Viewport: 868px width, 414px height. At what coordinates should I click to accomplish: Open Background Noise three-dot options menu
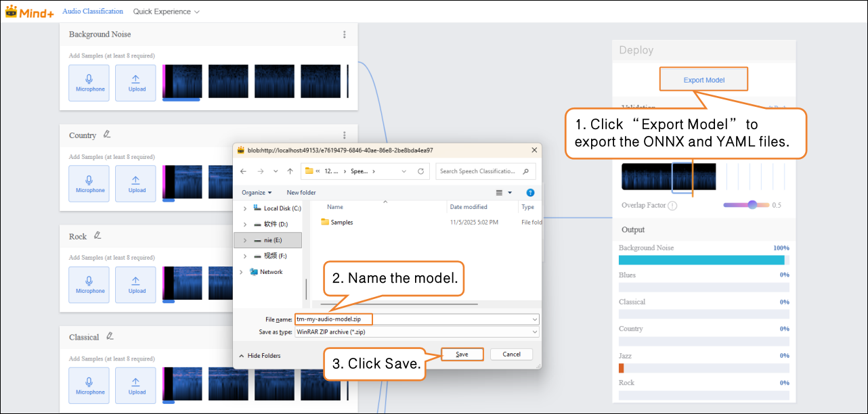click(x=345, y=34)
